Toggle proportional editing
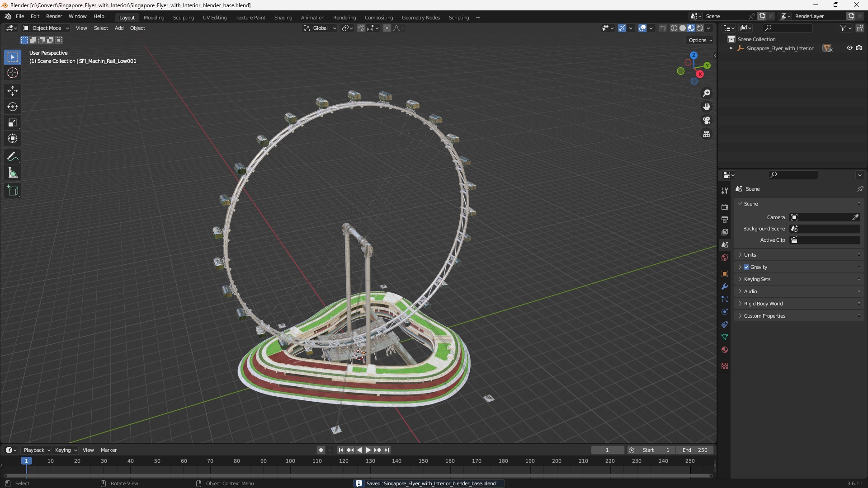This screenshot has width=868, height=488. pos(387,28)
